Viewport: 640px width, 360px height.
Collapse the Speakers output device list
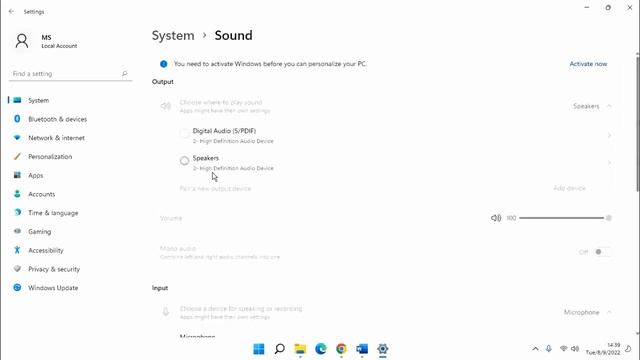[x=609, y=106]
